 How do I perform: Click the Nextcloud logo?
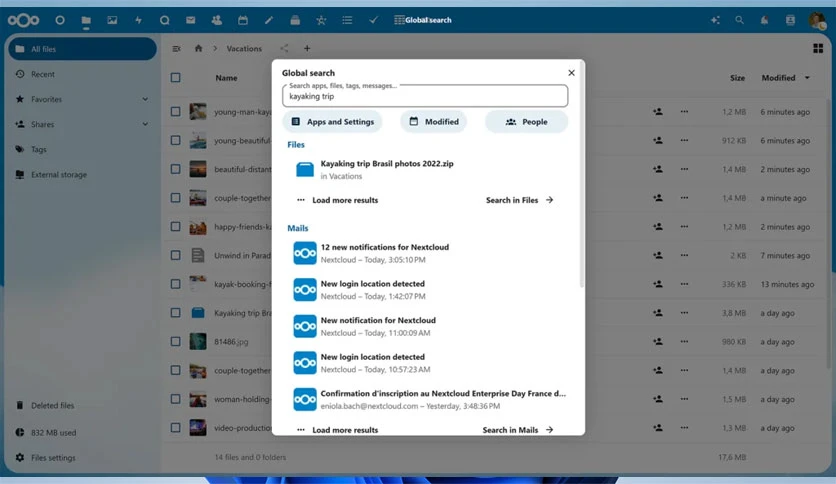click(23, 20)
